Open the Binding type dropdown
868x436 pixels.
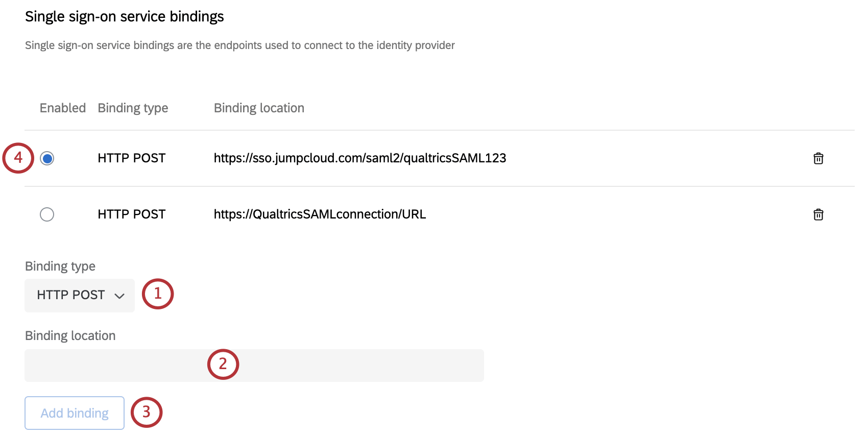[x=79, y=295]
